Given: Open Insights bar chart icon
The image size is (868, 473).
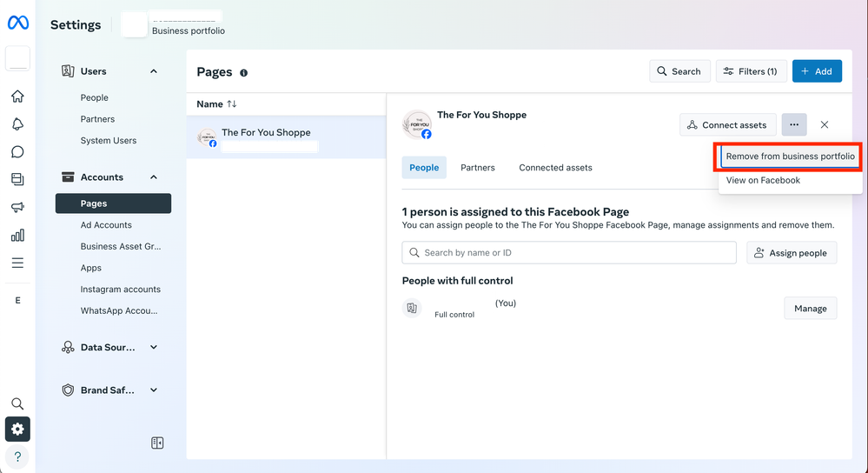Looking at the screenshot, I should pyautogui.click(x=17, y=236).
